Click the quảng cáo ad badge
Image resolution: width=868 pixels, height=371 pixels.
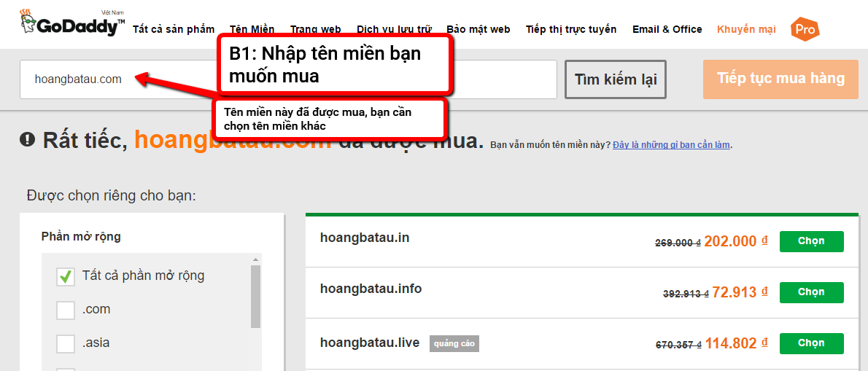(454, 343)
